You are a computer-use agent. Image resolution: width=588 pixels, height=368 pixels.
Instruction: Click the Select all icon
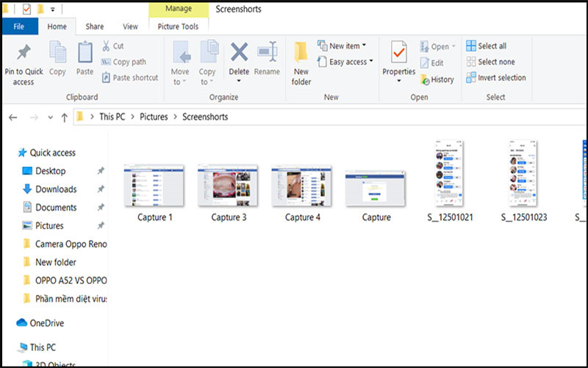point(471,46)
